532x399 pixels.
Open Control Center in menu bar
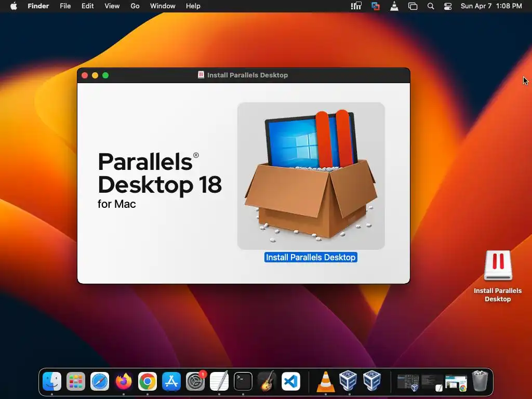[x=448, y=6]
